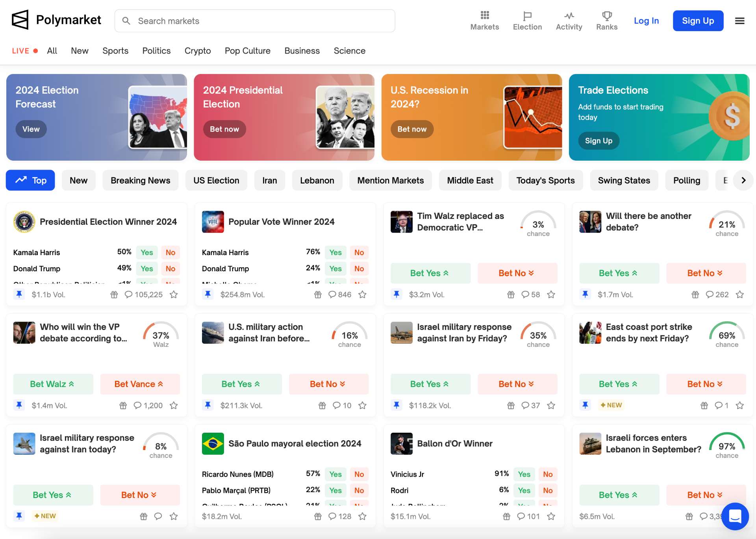Open gift icon on Popular Vote Winner card
This screenshot has width=756, height=539.
pyautogui.click(x=318, y=295)
